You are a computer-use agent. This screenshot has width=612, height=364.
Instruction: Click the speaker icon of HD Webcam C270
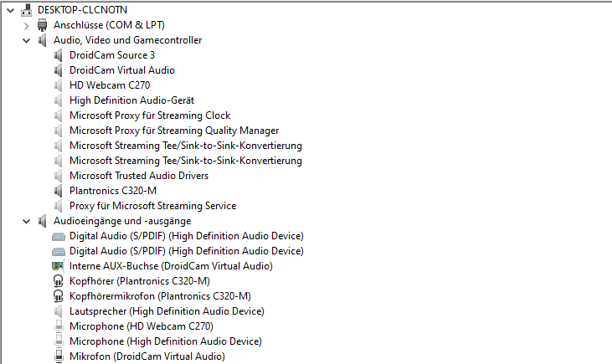click(x=58, y=85)
